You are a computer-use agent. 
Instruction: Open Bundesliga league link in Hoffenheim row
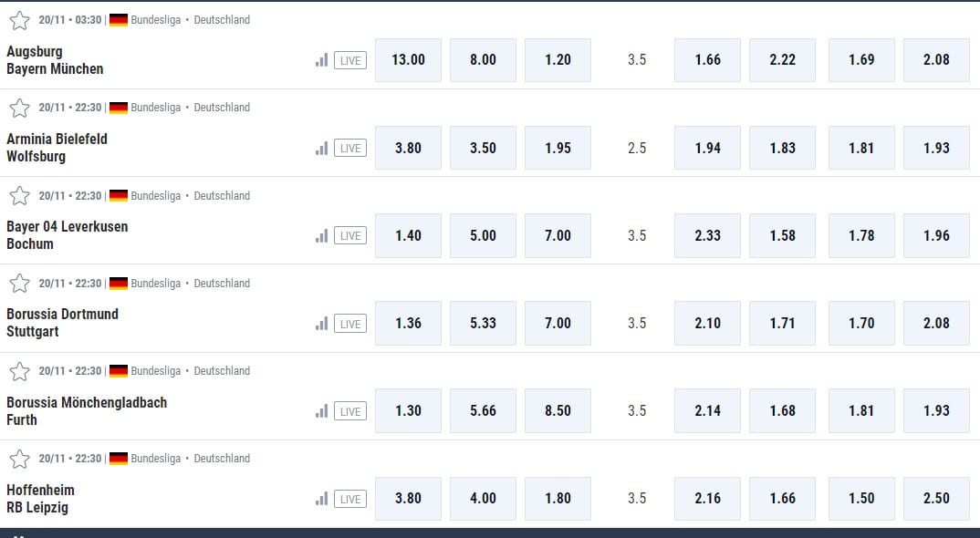(x=156, y=459)
